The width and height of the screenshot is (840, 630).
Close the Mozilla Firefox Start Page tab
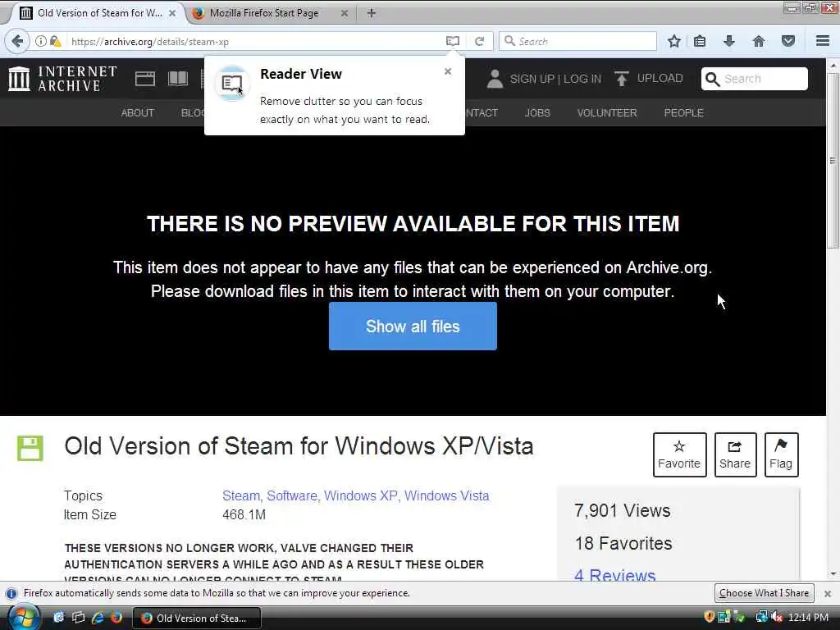click(345, 13)
